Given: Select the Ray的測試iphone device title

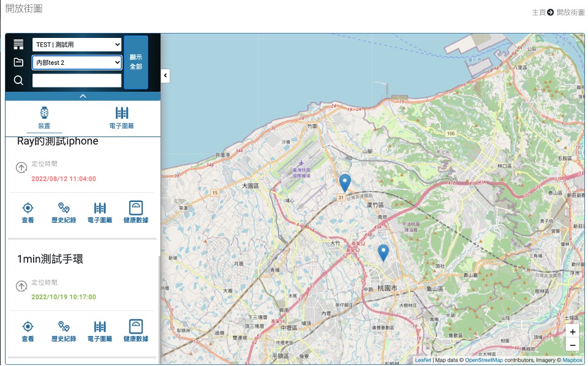Looking at the screenshot, I should point(58,141).
